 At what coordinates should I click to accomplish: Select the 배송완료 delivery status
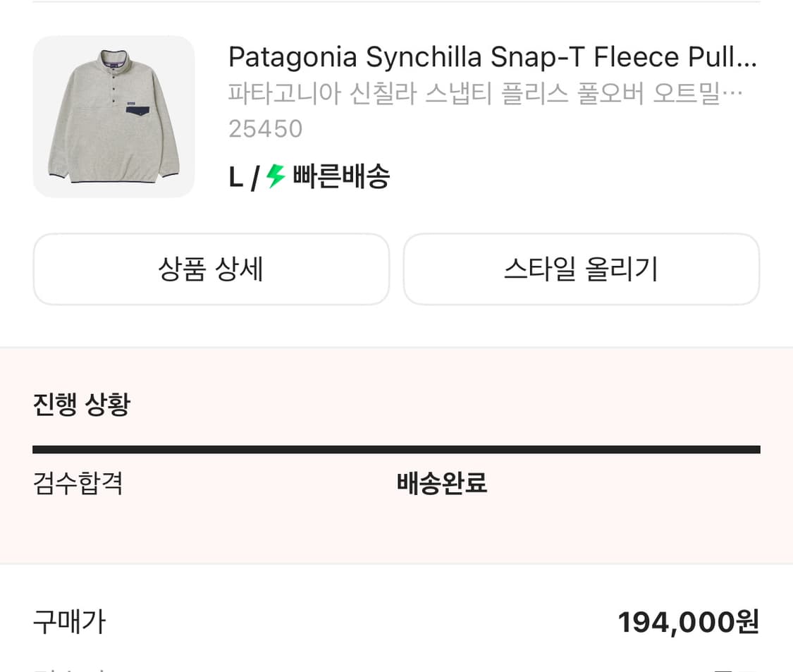[440, 483]
